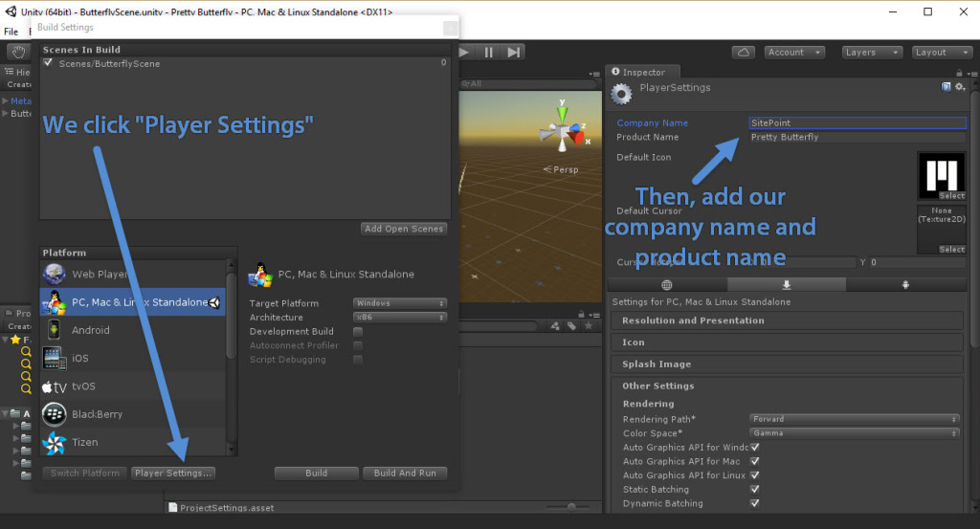Image resolution: width=980 pixels, height=529 pixels.
Task: Toggle the Static Batching checkbox
Action: coord(755,490)
